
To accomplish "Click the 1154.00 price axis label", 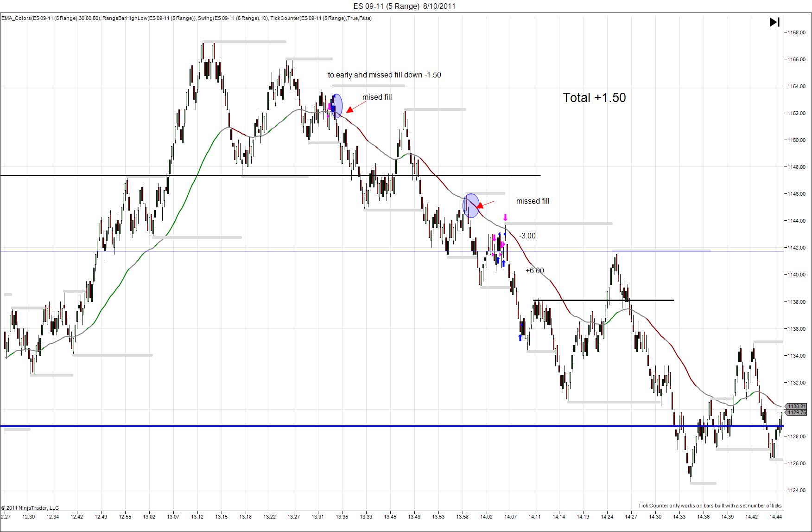I will pos(796,86).
